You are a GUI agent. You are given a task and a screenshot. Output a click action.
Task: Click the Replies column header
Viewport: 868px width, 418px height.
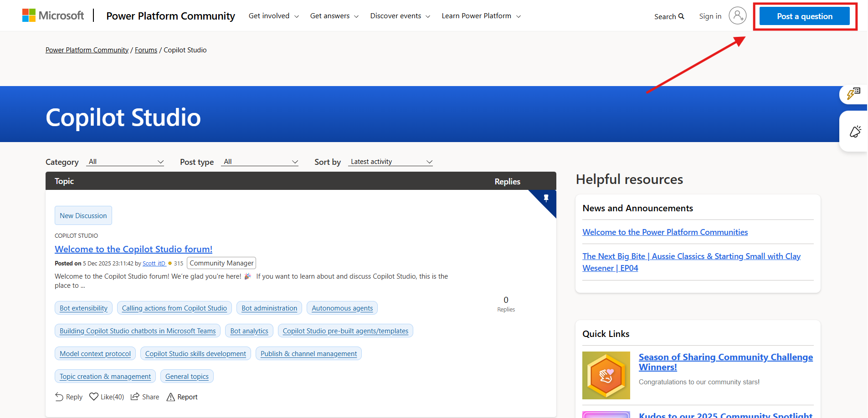click(507, 181)
